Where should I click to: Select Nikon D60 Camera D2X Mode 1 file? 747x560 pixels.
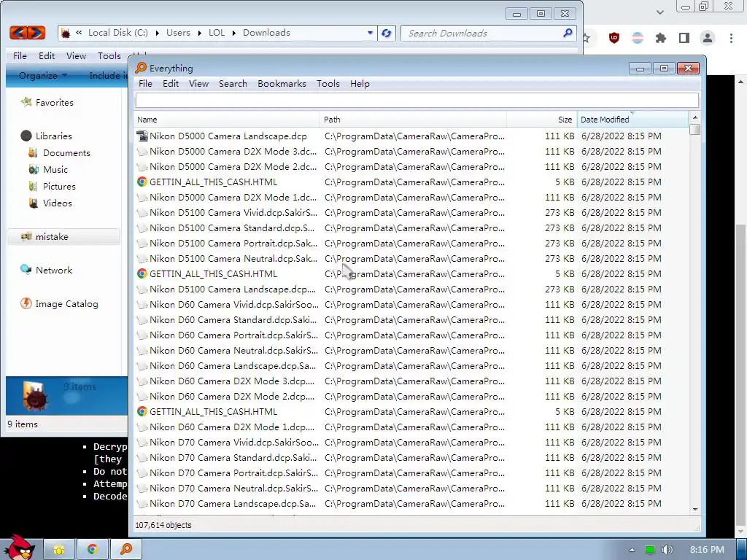[x=232, y=427]
